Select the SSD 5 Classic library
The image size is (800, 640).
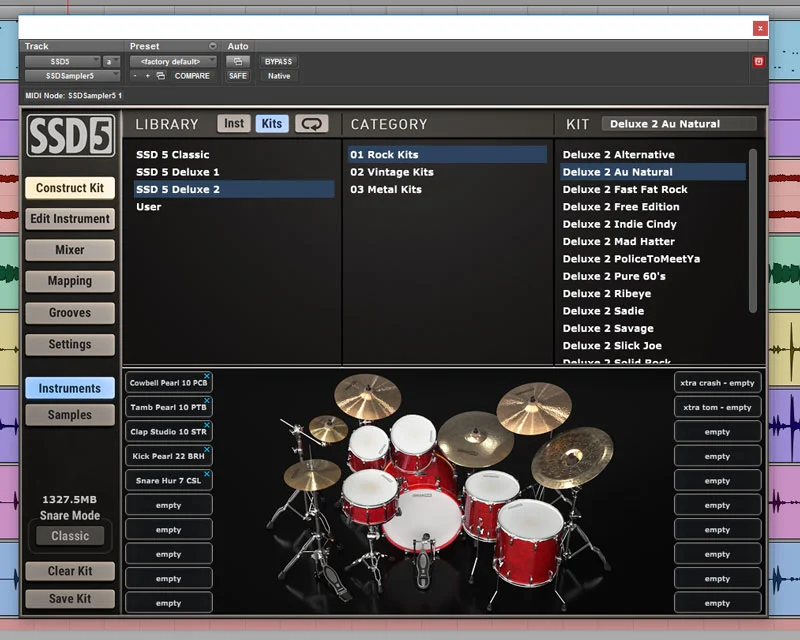[x=234, y=155]
